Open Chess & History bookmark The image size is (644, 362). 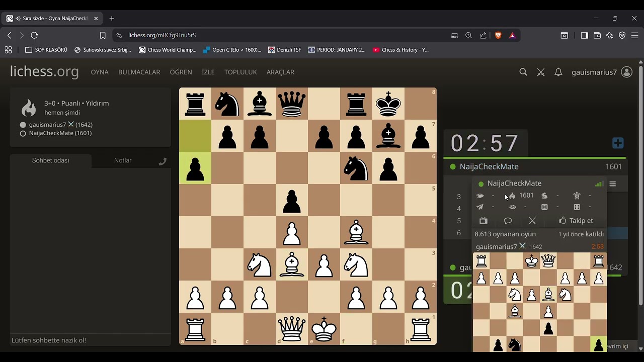coord(401,50)
